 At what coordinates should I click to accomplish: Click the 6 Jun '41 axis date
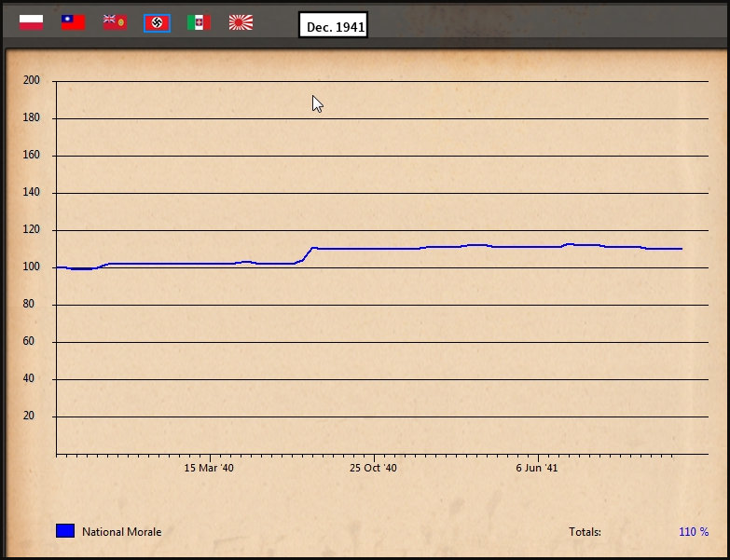tap(537, 468)
